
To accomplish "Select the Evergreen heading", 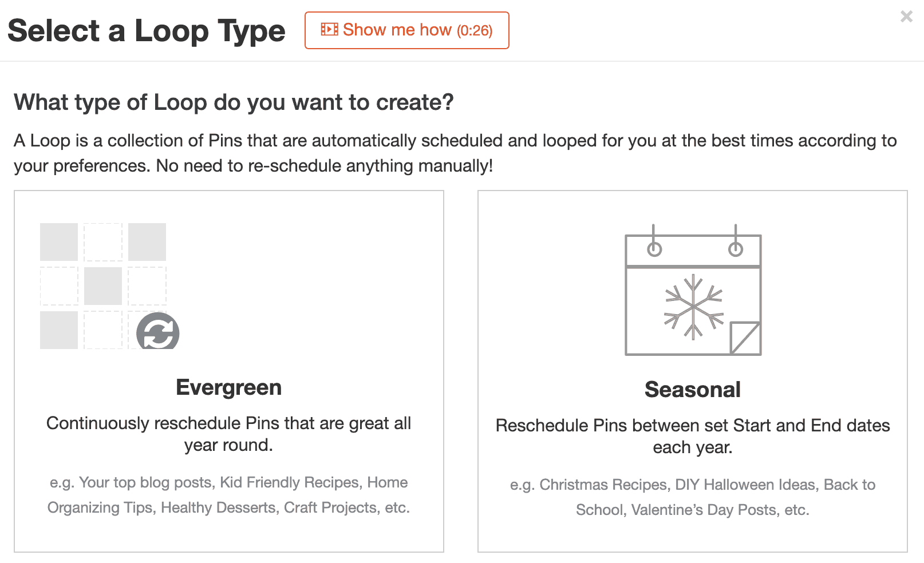I will point(229,387).
